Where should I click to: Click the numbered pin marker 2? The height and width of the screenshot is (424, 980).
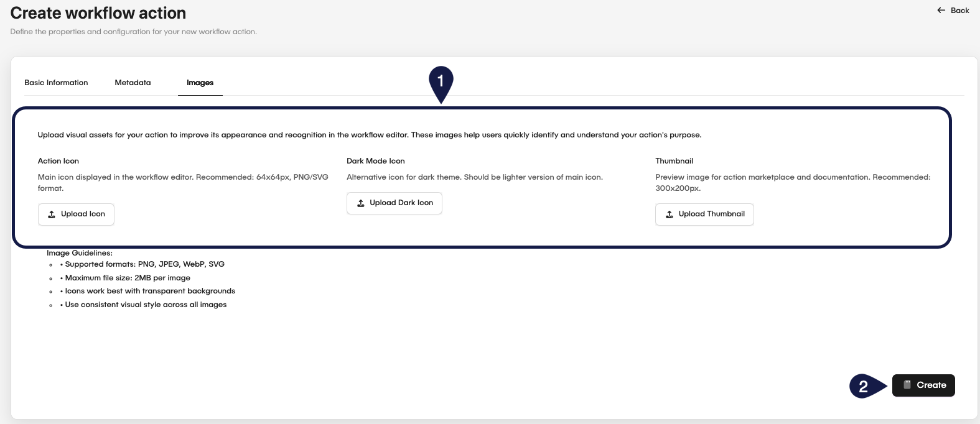864,386
